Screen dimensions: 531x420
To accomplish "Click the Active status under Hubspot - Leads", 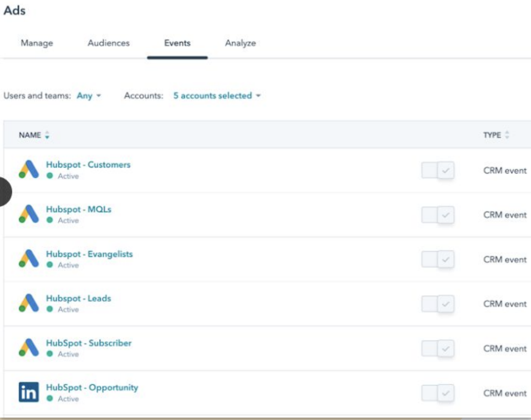I will pos(63,309).
